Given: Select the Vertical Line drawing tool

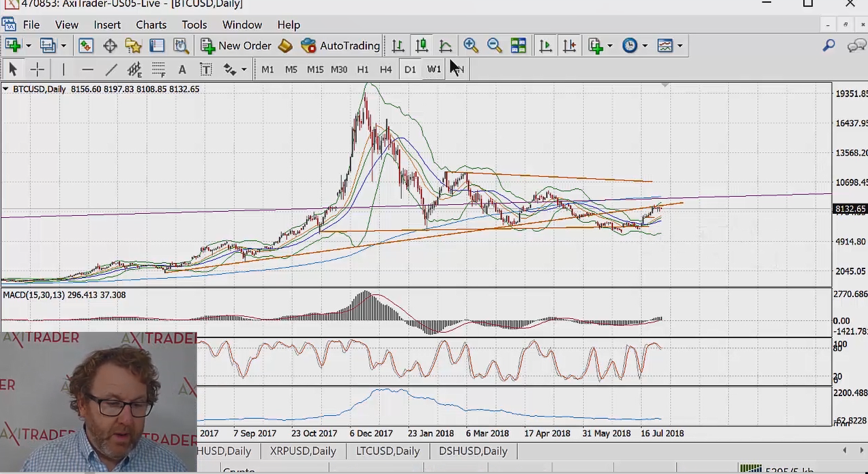Looking at the screenshot, I should click(63, 69).
